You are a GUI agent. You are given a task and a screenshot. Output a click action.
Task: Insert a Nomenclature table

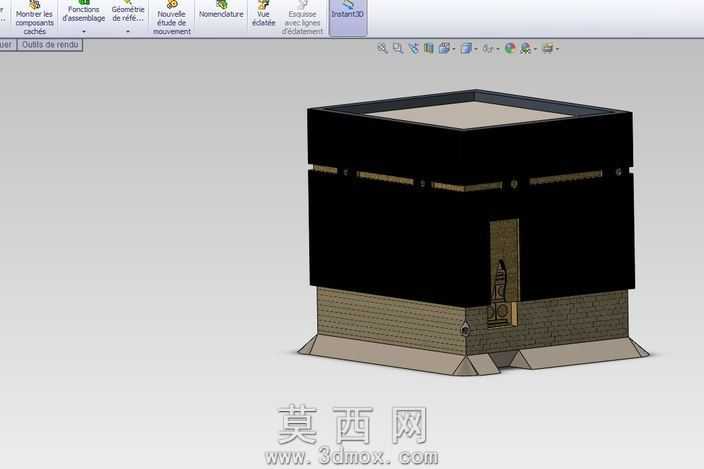[x=221, y=11]
